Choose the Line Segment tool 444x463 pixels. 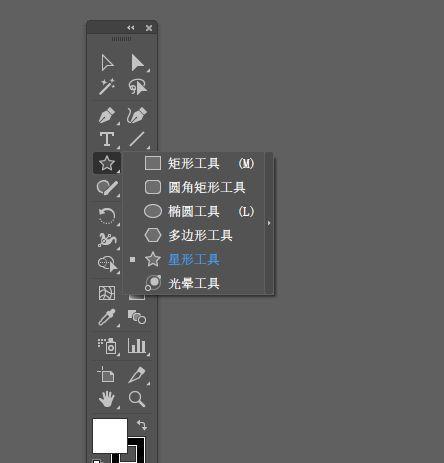137,139
